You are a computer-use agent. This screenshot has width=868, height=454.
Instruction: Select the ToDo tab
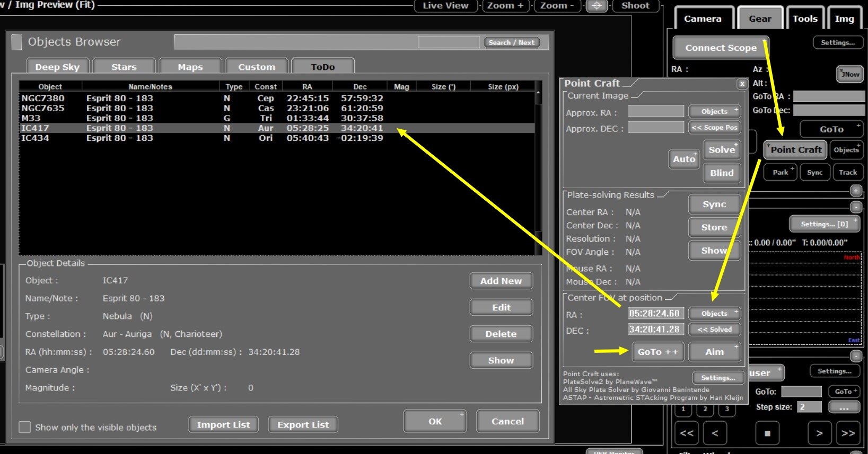[323, 67]
